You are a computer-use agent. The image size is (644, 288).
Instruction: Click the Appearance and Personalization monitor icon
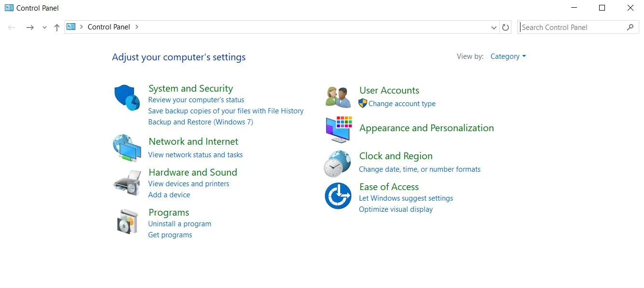[x=339, y=129]
